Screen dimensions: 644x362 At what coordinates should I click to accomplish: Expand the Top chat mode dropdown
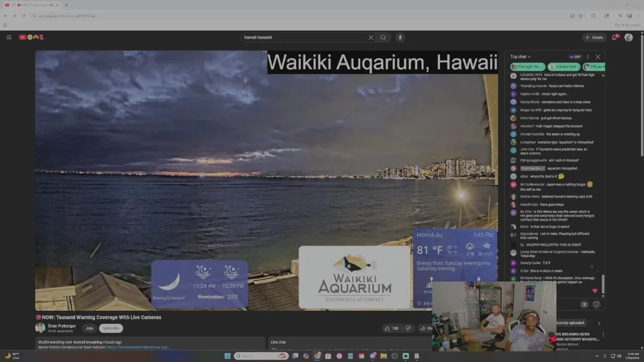[x=520, y=57]
